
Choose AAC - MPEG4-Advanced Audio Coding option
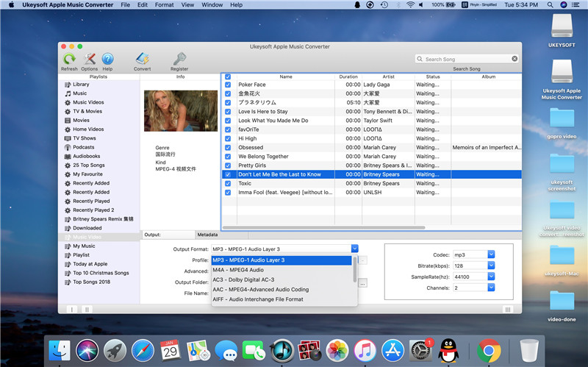coord(282,289)
